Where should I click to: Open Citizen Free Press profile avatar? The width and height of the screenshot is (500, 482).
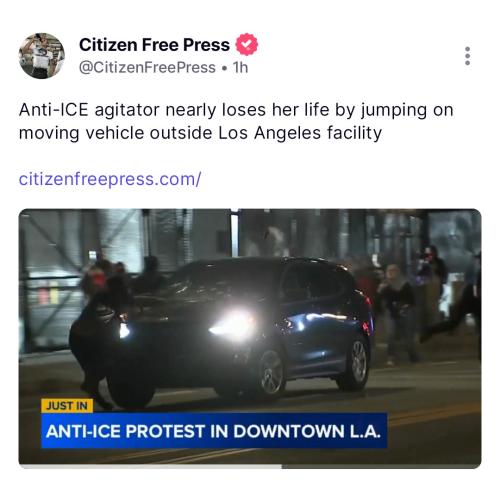pos(42,56)
